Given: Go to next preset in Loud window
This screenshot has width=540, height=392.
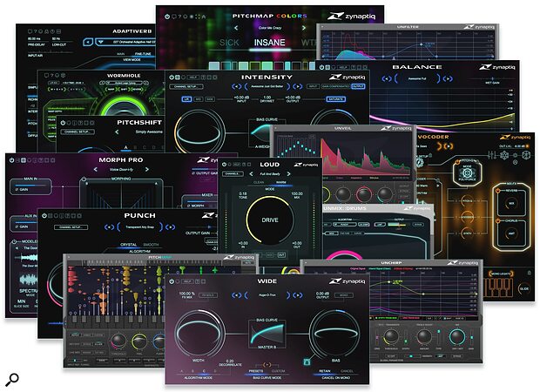Looking at the screenshot, I should tap(288, 174).
